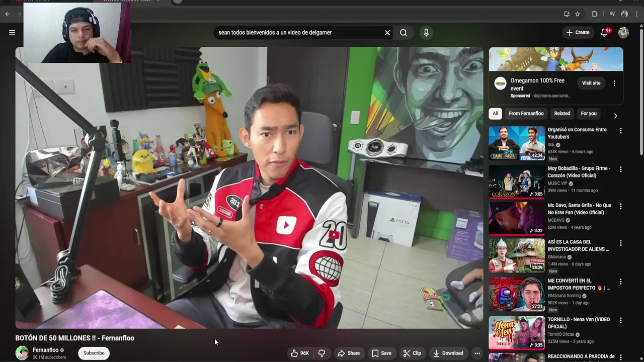The width and height of the screenshot is (644, 362).
Task: Open options menu for Omegamon ad
Action: point(614,83)
